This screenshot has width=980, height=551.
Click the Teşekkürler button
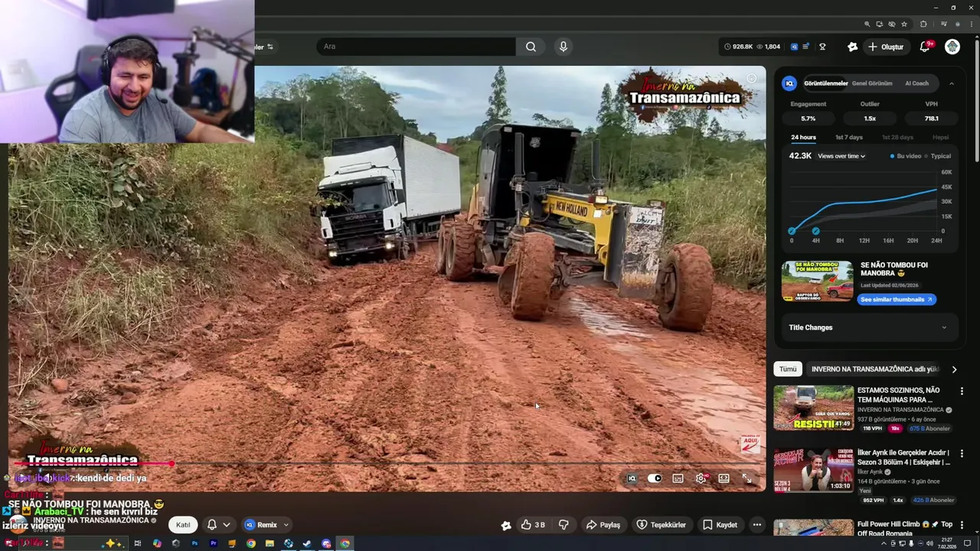pyautogui.click(x=663, y=525)
